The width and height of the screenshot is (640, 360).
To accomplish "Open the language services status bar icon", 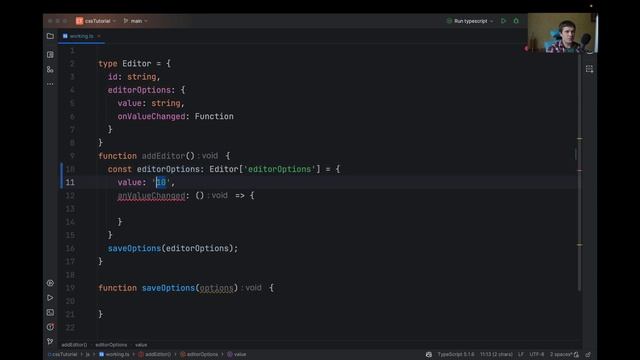I will [429, 354].
